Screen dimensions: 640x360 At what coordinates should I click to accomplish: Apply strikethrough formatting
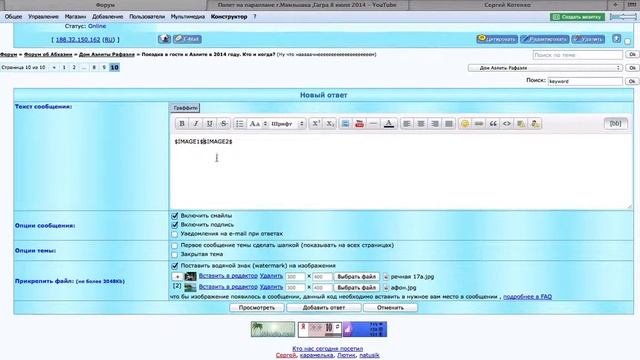coord(224,124)
